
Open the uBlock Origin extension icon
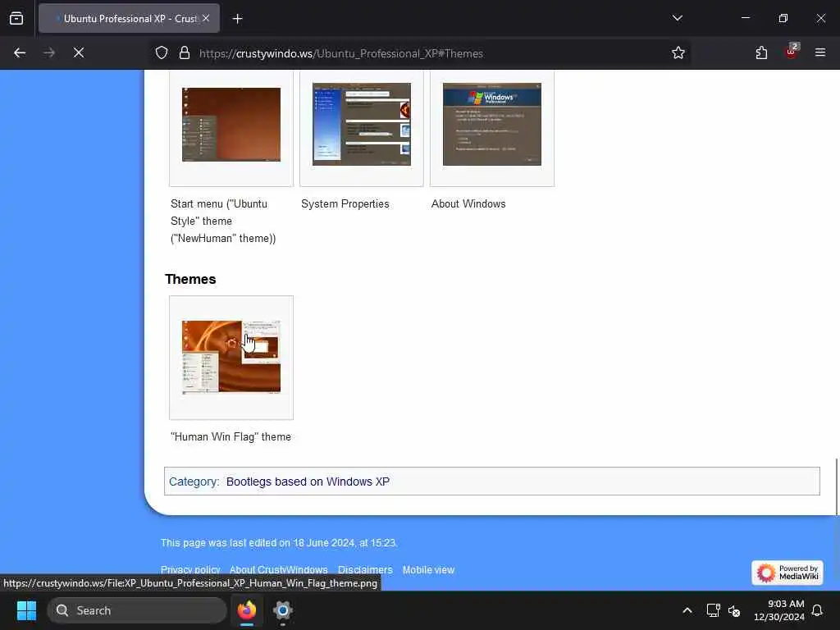pos(792,52)
